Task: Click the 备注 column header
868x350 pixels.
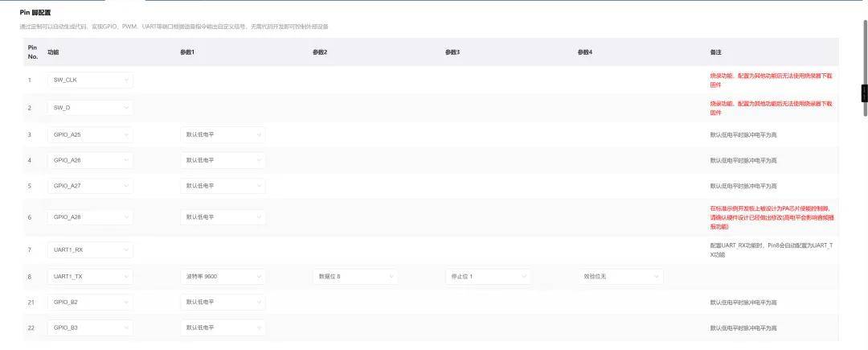Action: [716, 52]
